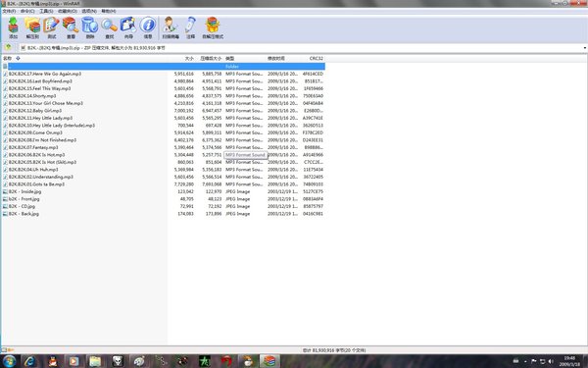Click the Add (添加) toolbar icon
The width and height of the screenshot is (588, 368).
[x=13, y=28]
